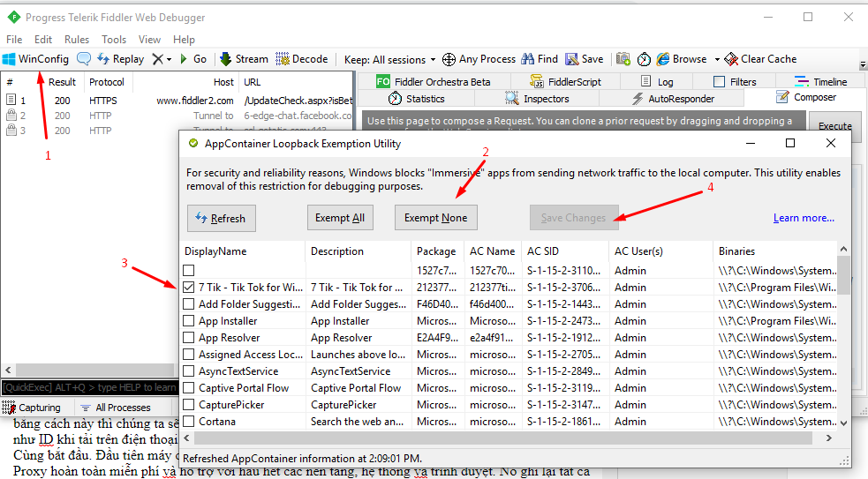Image resolution: width=868 pixels, height=479 pixels.
Task: Click the Browse Internet Explorer icon
Action: (663, 58)
